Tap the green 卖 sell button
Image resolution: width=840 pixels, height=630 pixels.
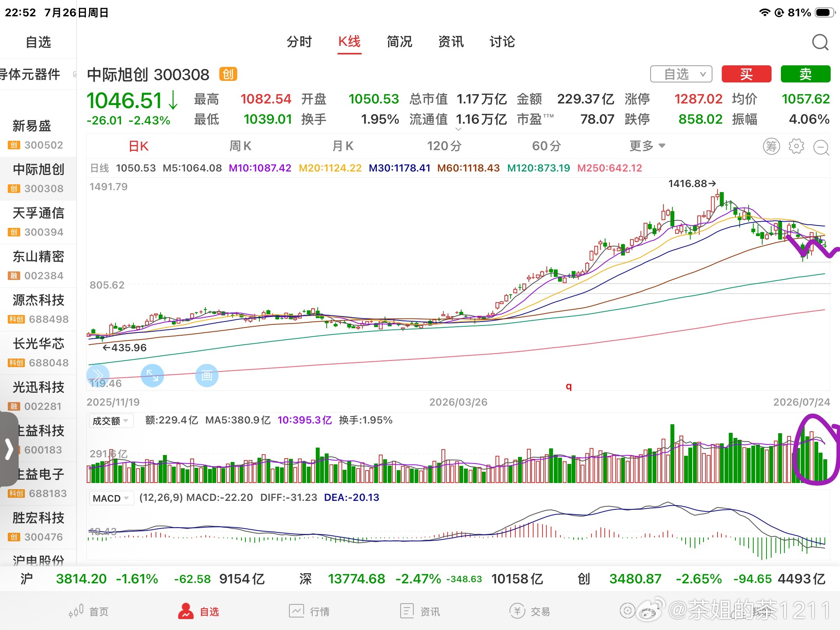click(x=805, y=74)
